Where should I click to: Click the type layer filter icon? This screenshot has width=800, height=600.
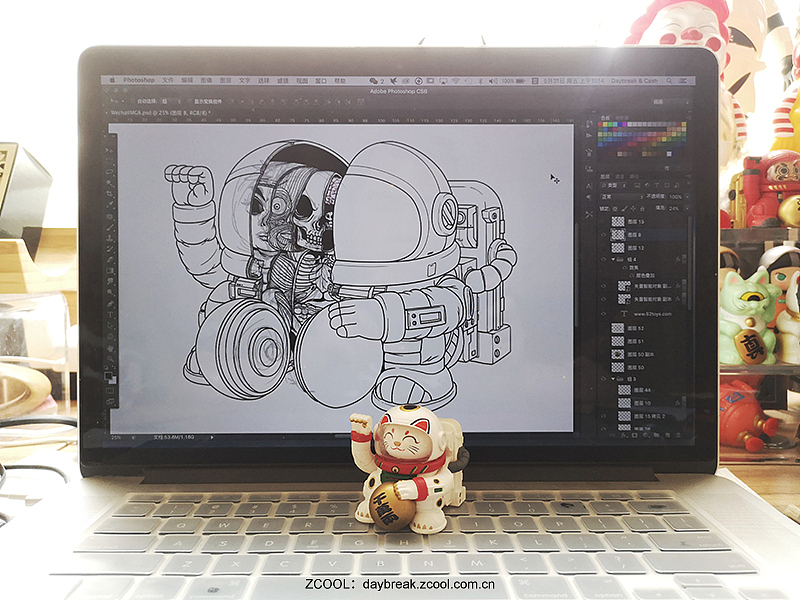[x=657, y=185]
